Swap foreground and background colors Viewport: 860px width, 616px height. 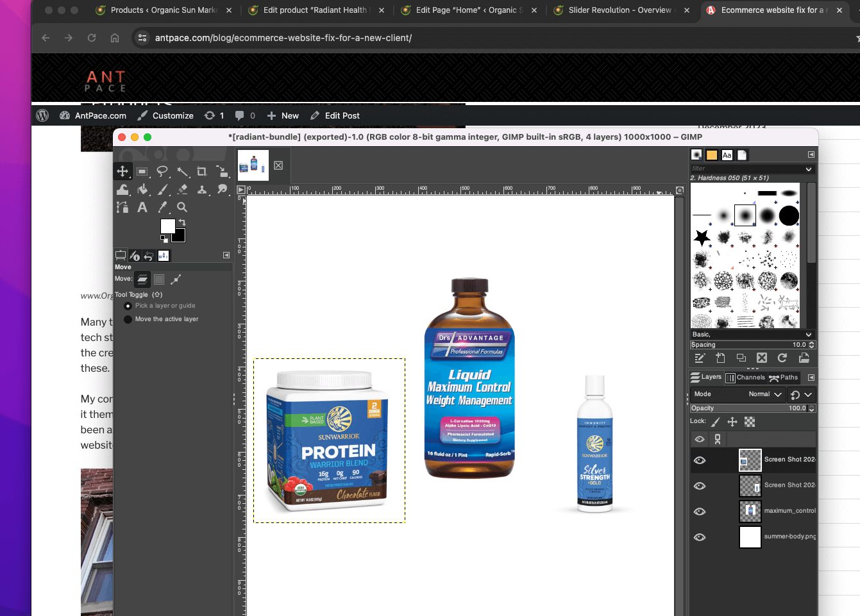(x=182, y=222)
